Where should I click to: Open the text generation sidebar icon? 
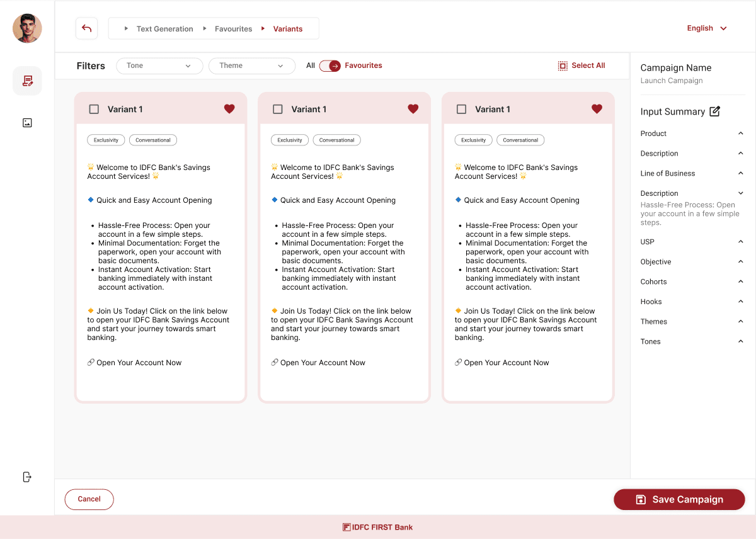[x=27, y=81]
